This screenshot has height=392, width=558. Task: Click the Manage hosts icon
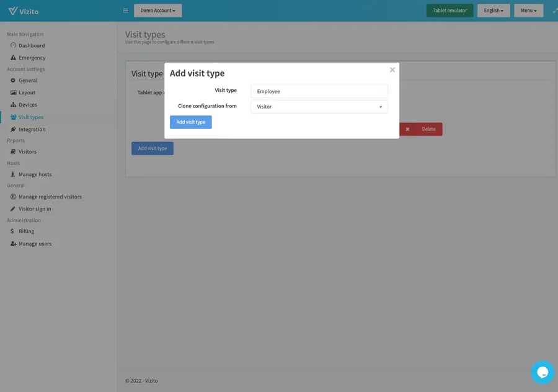pos(13,174)
